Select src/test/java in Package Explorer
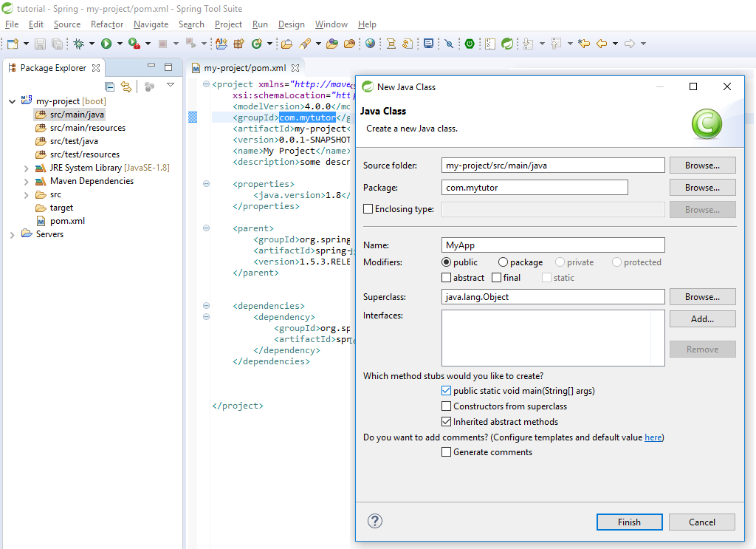The height and width of the screenshot is (549, 756). [74, 141]
